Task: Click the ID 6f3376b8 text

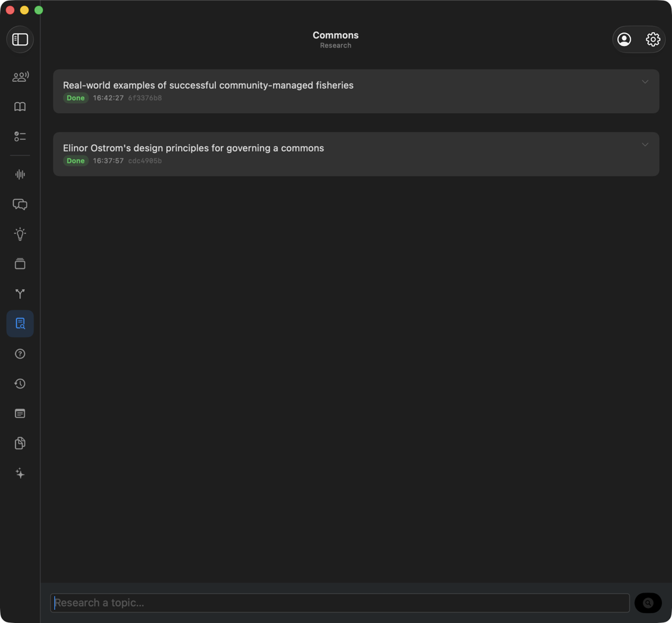Action: tap(145, 98)
